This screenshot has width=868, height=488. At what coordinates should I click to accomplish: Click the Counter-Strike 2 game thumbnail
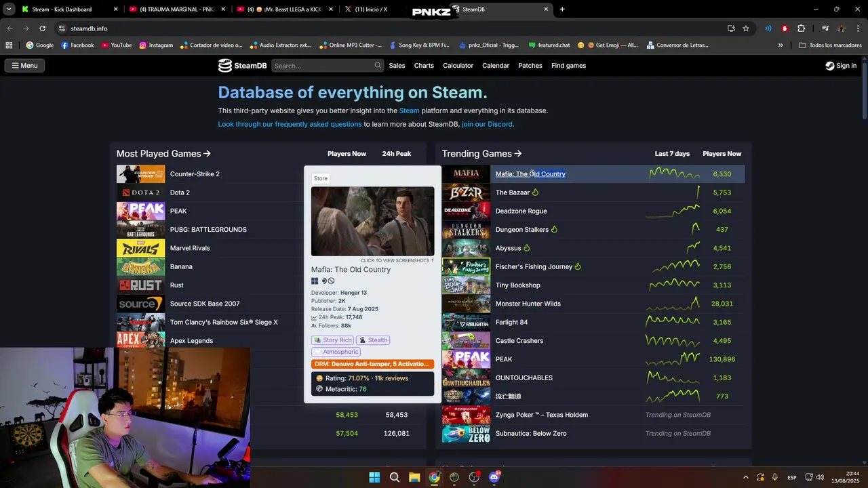pyautogui.click(x=140, y=174)
